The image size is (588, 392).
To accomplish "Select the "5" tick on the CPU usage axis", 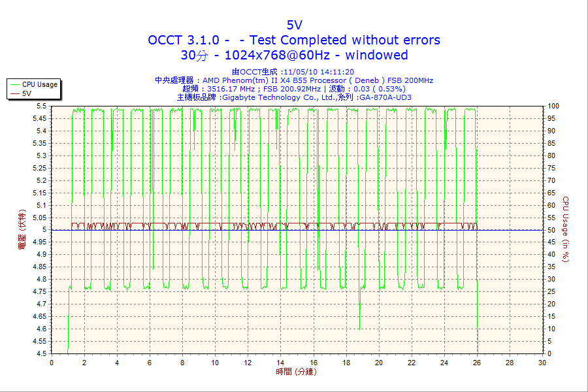I will click(x=549, y=341).
